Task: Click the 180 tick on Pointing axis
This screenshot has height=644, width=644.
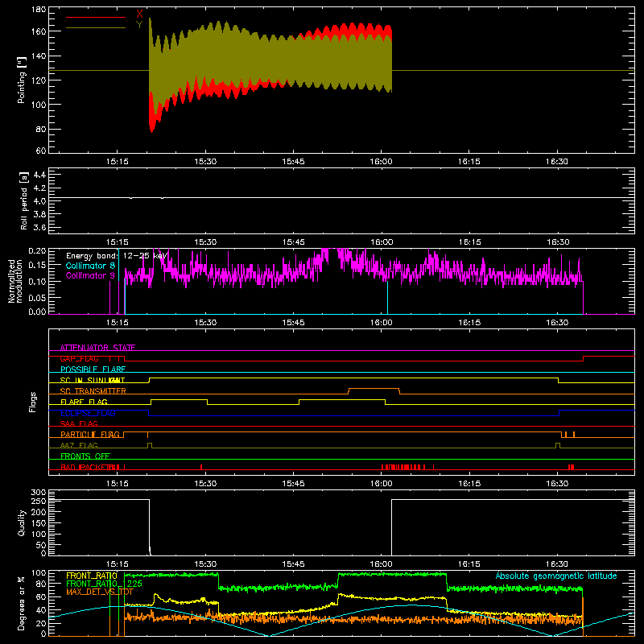Action: 39,9
